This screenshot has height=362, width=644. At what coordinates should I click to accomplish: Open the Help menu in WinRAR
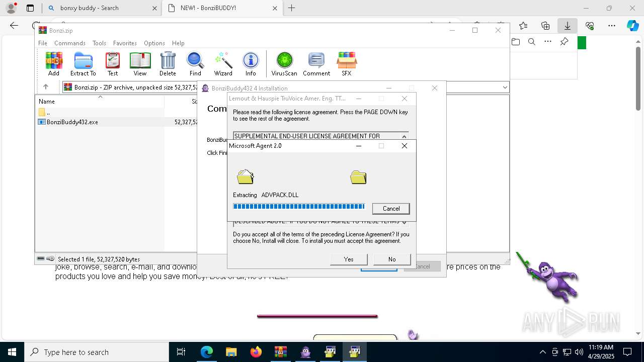click(178, 43)
